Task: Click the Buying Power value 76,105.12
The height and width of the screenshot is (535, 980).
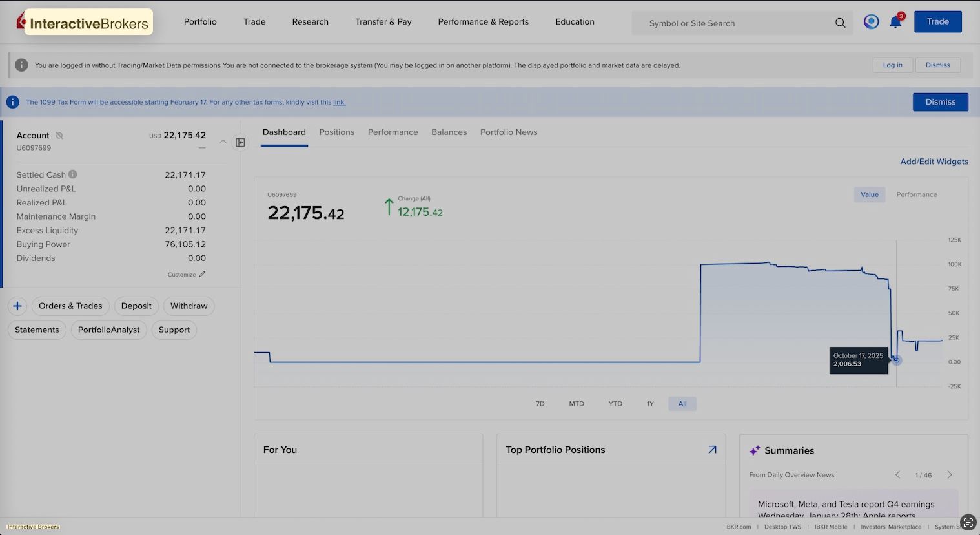Action: (185, 244)
